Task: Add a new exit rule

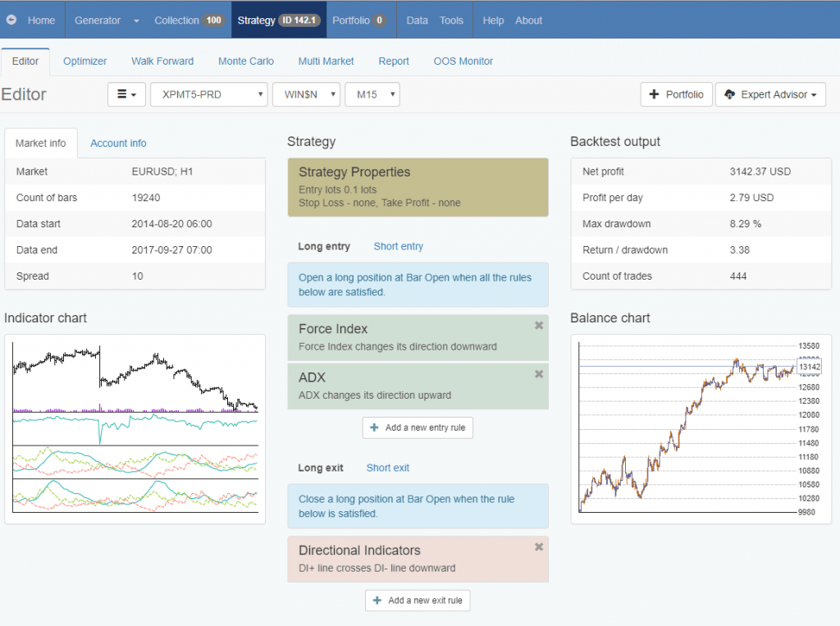Action: (x=418, y=601)
